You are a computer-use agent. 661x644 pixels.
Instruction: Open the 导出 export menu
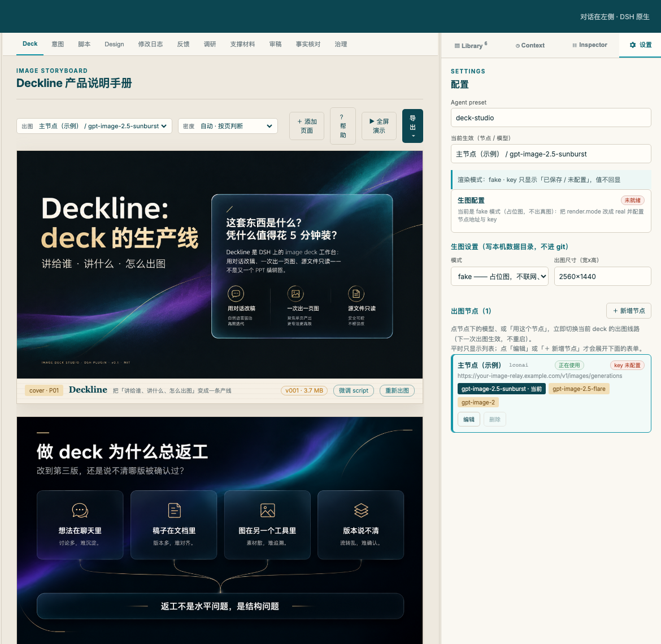[413, 126]
